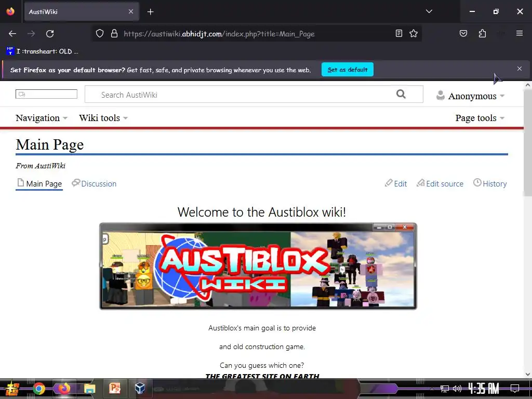Toggle reader view icon in address bar
This screenshot has height=399, width=532.
click(399, 33)
